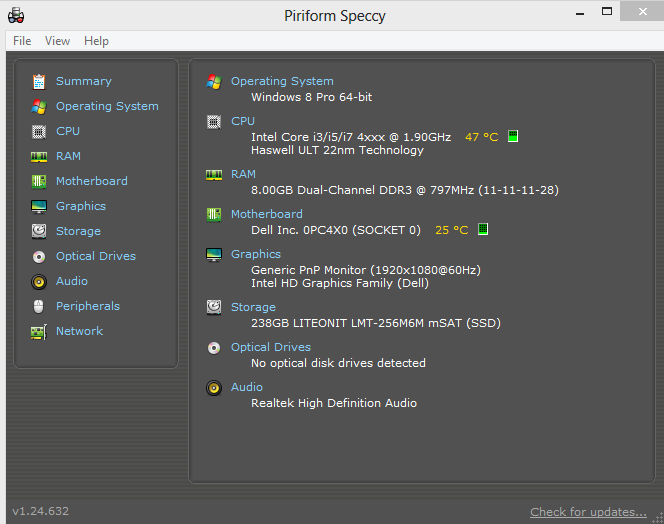Click the Optical Drives disc icon in summary panel

click(214, 348)
